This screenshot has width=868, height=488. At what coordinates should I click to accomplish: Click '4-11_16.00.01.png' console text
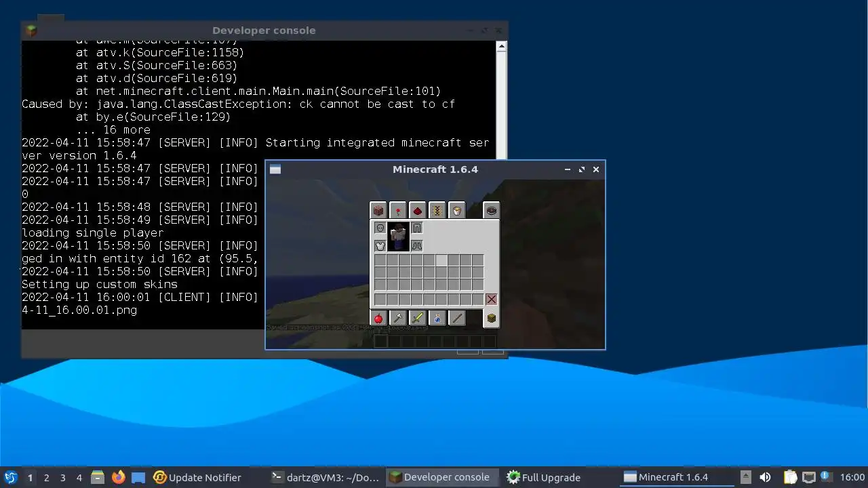tap(79, 310)
